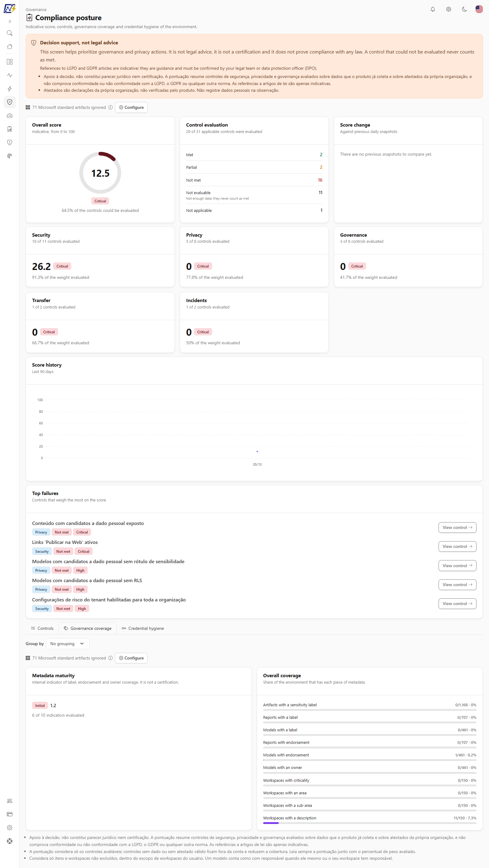View control for Modelos sem RLS
The width and height of the screenshot is (489, 868).
pyautogui.click(x=457, y=585)
